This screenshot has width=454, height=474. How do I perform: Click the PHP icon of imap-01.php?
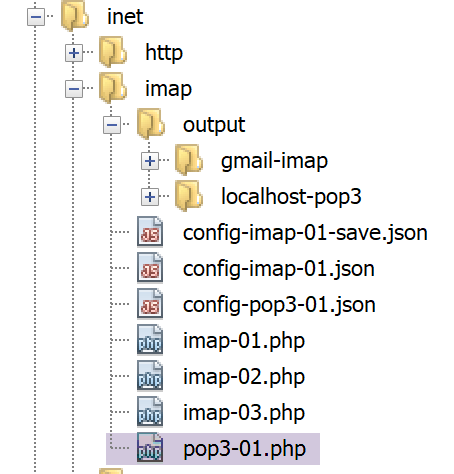coord(150,340)
